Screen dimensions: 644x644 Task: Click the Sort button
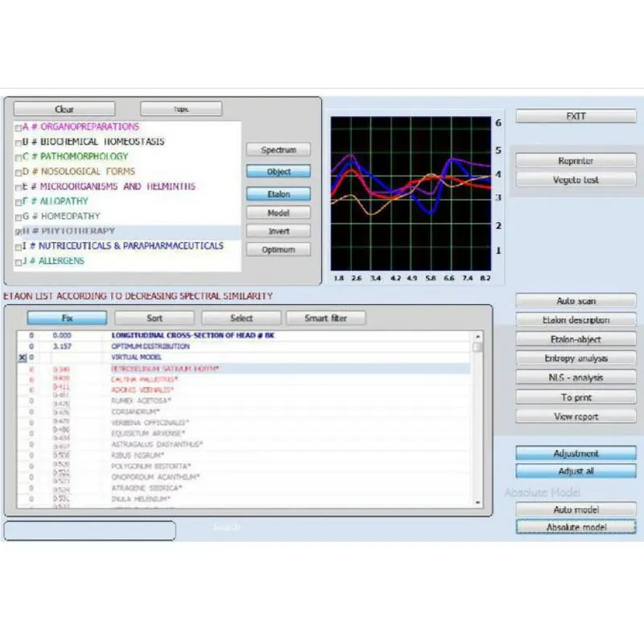click(155, 318)
